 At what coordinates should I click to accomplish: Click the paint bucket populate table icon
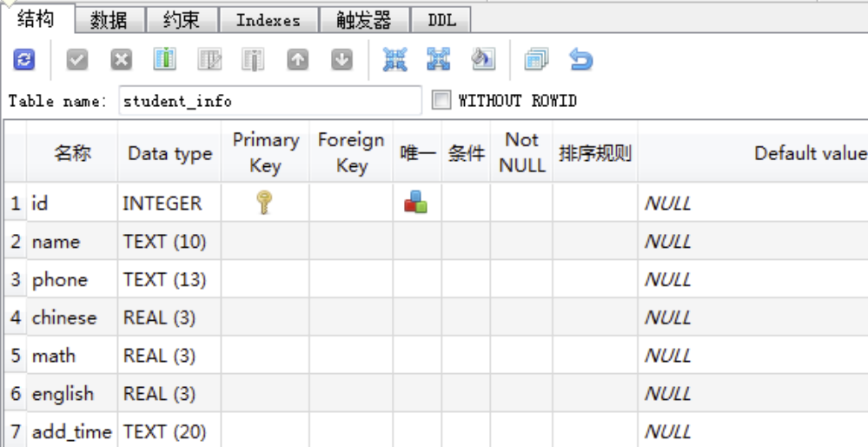(482, 60)
